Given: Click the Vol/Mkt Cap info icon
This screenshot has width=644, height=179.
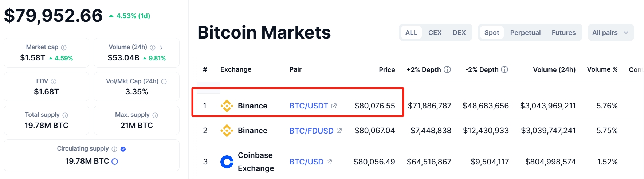Looking at the screenshot, I should 164,81.
